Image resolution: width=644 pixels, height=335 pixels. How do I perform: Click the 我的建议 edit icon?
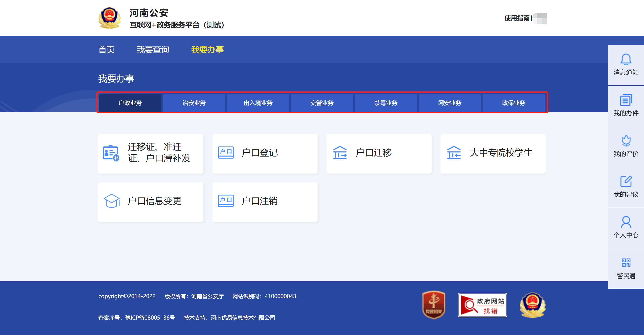click(626, 182)
